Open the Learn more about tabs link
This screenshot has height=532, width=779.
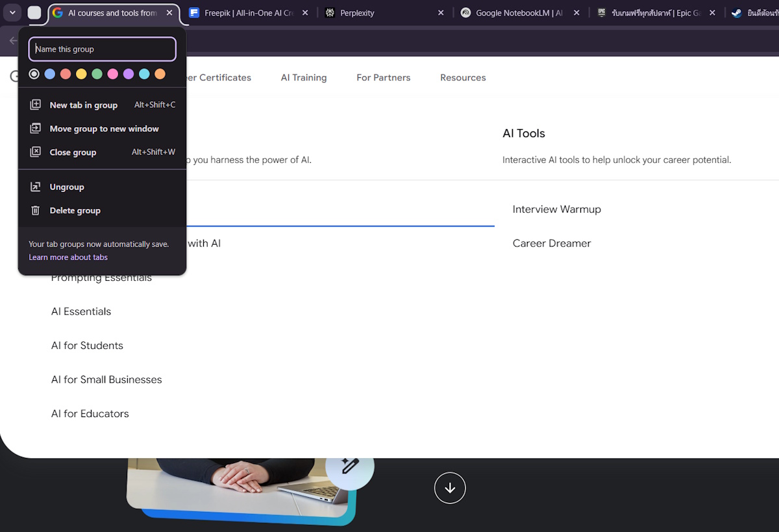tap(68, 258)
